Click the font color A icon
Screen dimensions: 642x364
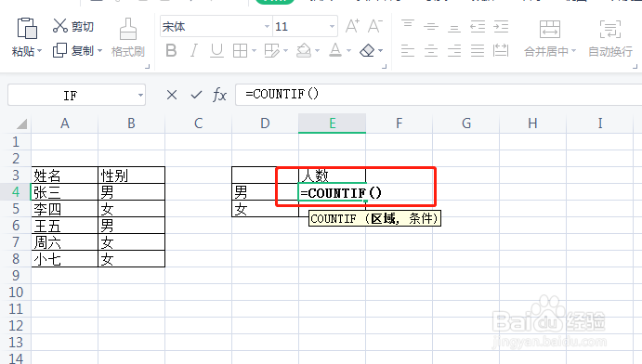click(335, 50)
